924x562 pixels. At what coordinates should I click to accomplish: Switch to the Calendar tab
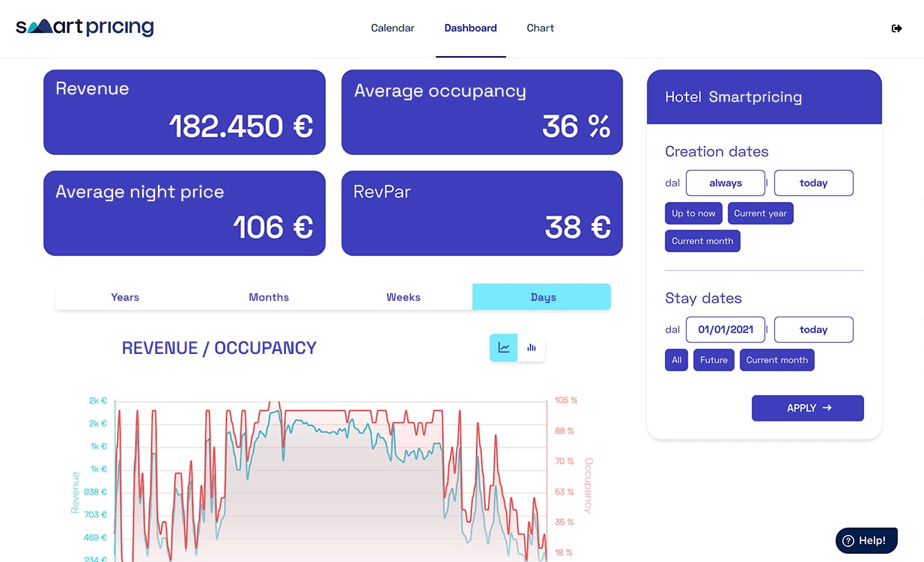click(x=392, y=28)
